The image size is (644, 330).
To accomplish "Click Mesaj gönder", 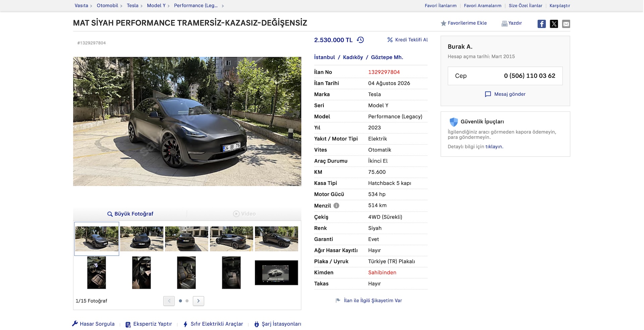I will (509, 94).
